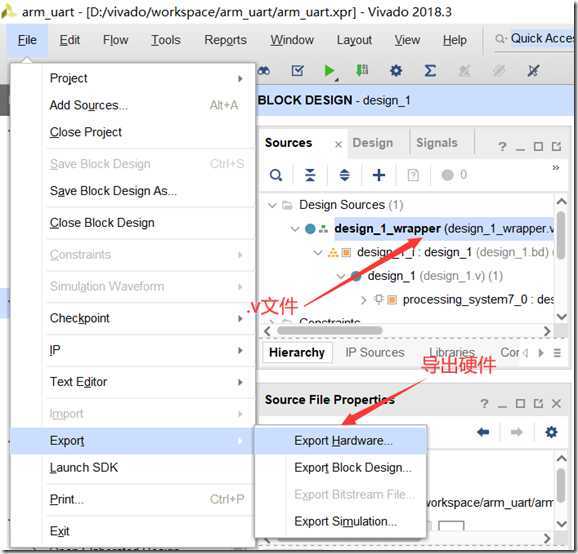Viewport: 578px width, 554px height.
Task: Float the Source File Properties panel
Action: 538,404
